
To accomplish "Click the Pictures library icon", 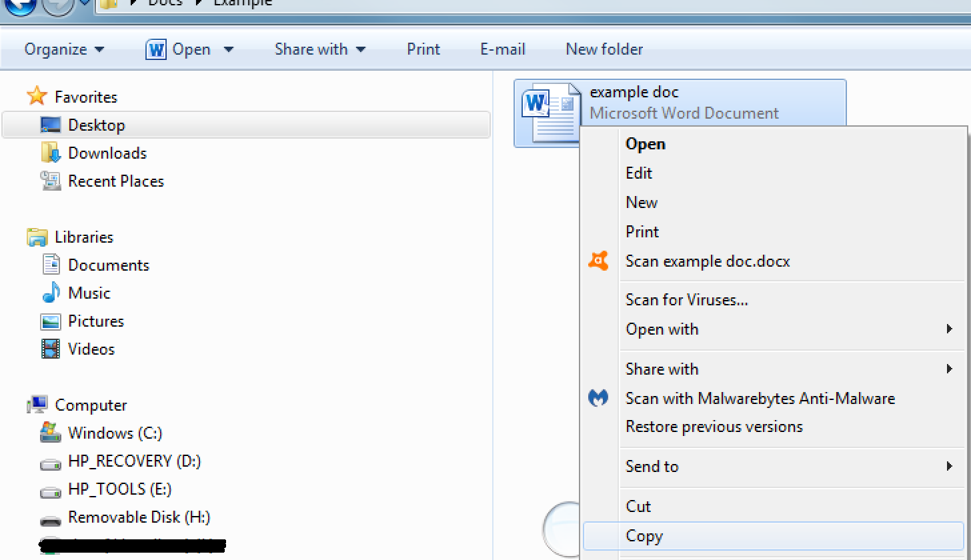I will click(51, 321).
